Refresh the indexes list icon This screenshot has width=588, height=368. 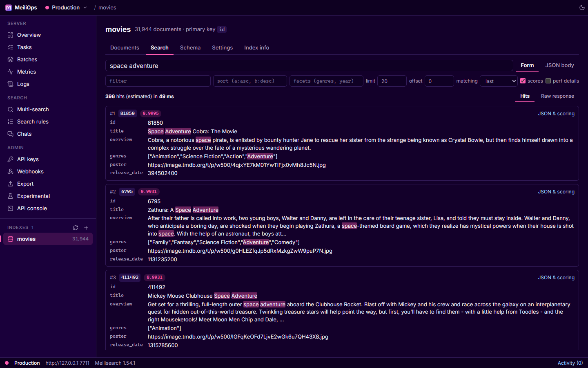pyautogui.click(x=76, y=228)
